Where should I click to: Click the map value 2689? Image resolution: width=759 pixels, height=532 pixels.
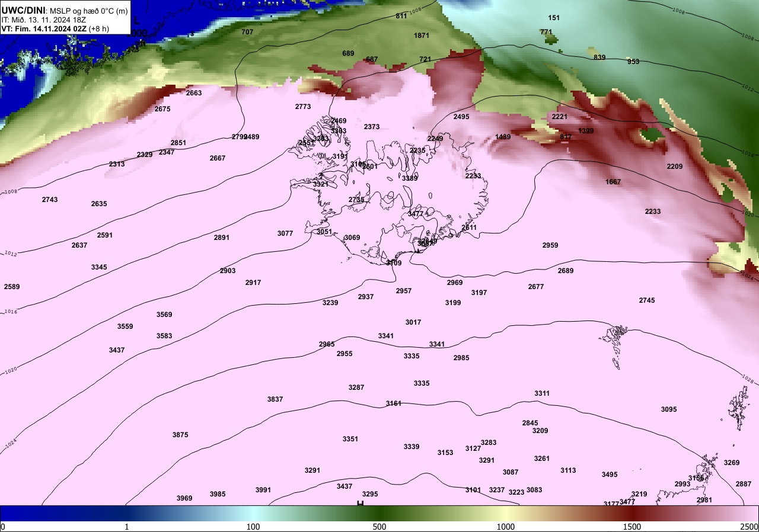tap(566, 271)
